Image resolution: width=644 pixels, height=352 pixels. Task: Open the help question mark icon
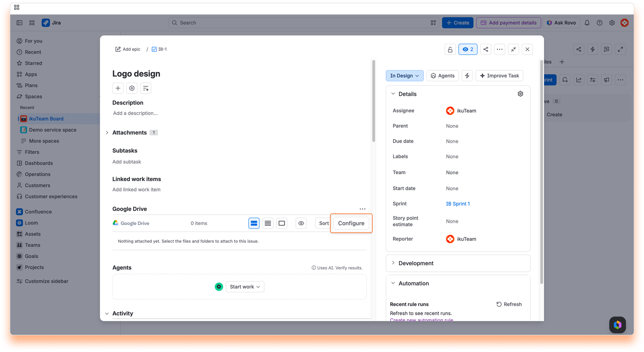click(600, 23)
